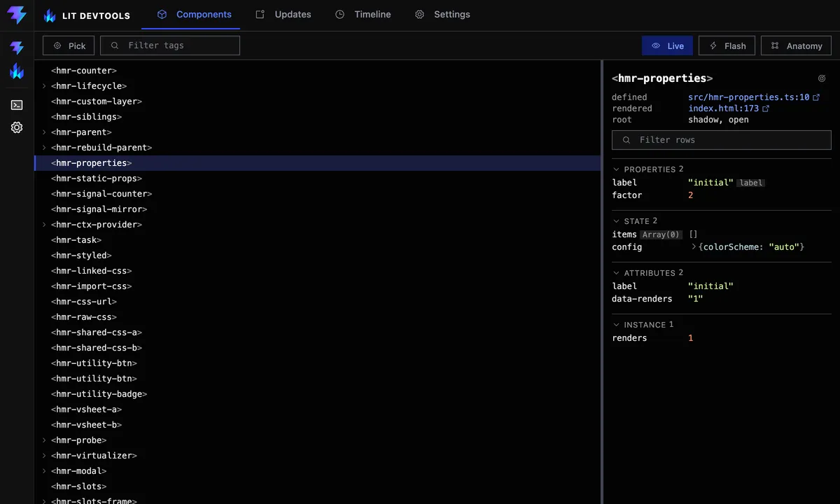Open the Lit flame icon in the left sidebar
This screenshot has height=504, width=840.
[17, 71]
